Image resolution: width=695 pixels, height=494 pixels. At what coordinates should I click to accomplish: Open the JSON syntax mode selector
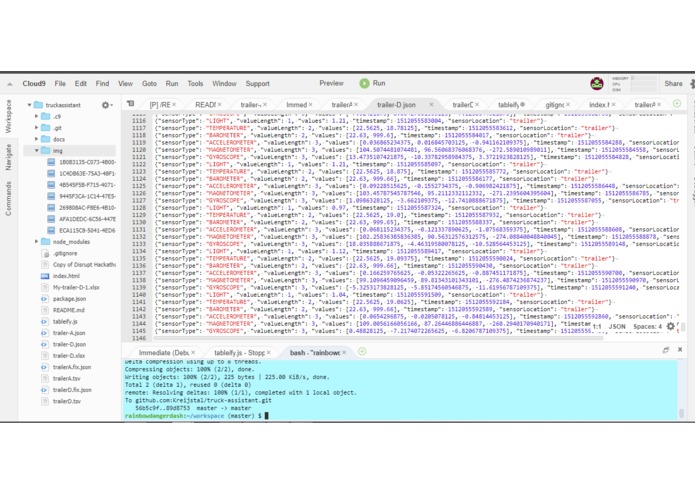[617, 327]
